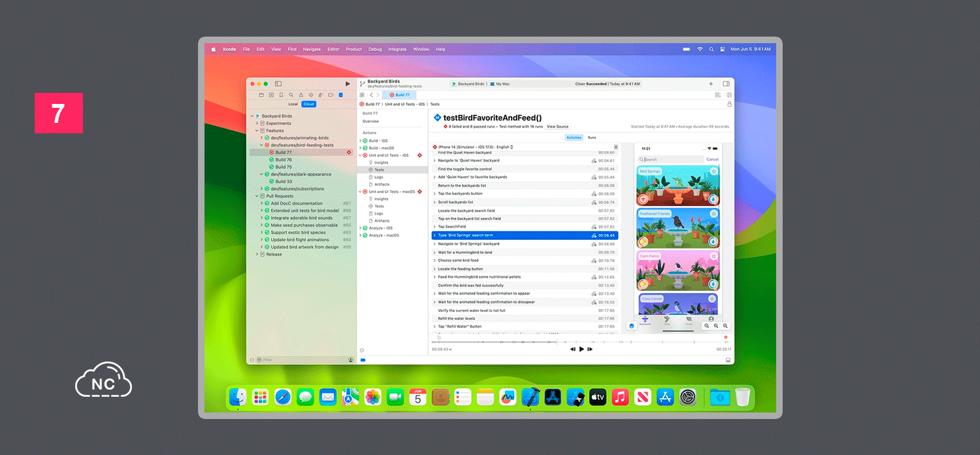Toggle the debug area at window bottom right

tap(728, 360)
